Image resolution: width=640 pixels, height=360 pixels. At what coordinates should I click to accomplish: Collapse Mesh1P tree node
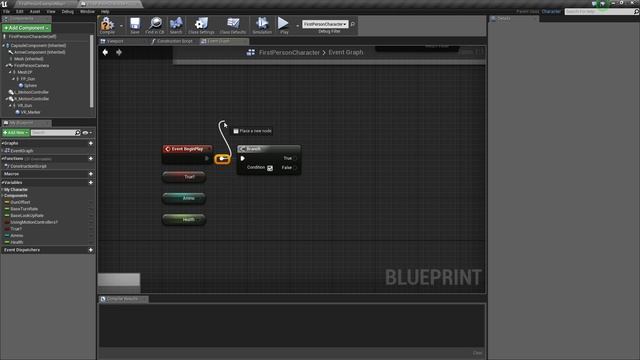coord(10,72)
